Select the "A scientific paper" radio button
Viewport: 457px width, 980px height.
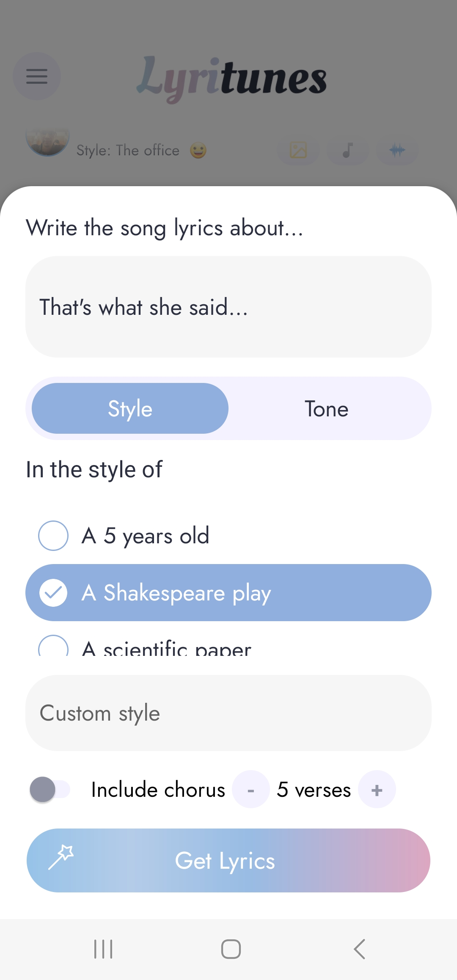[x=53, y=646]
